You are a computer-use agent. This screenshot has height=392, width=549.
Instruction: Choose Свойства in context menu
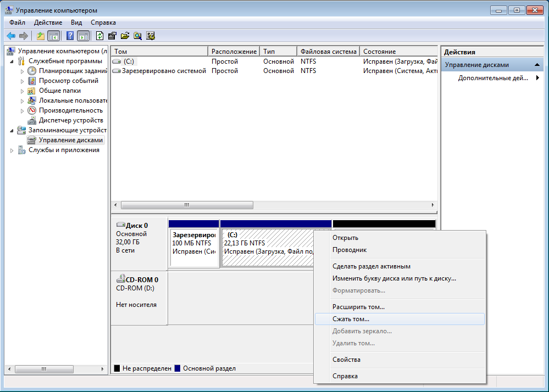click(400, 360)
